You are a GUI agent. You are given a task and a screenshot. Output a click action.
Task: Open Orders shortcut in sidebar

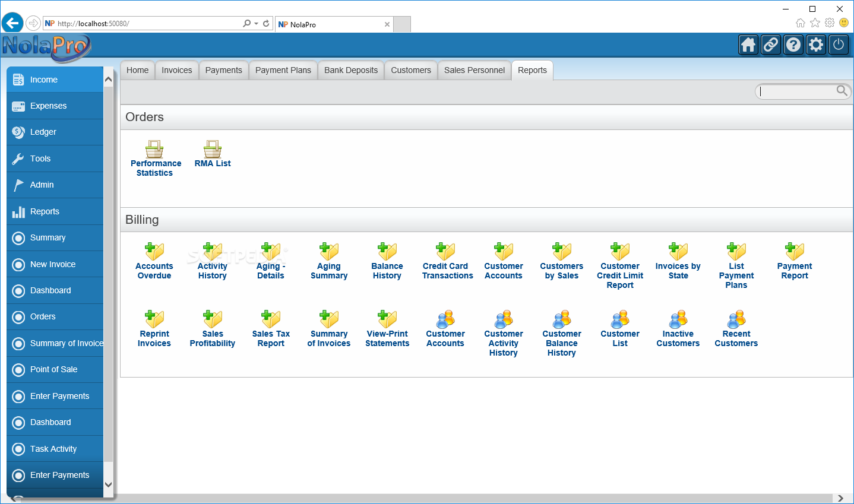click(55, 316)
